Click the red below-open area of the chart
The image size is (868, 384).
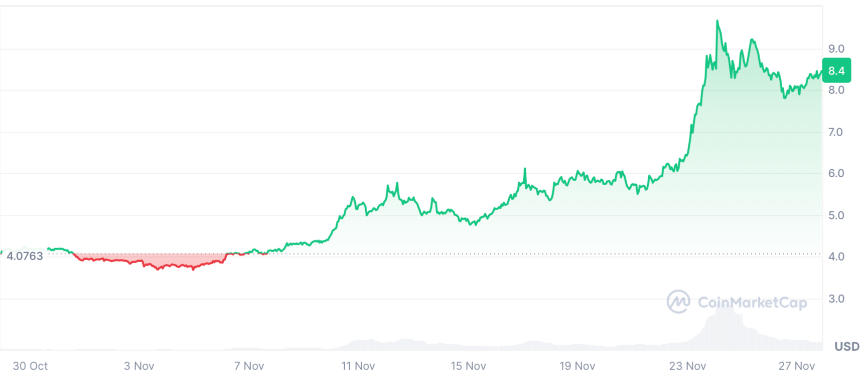tap(151, 260)
